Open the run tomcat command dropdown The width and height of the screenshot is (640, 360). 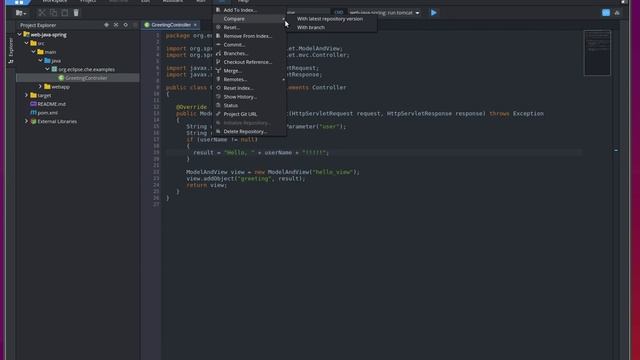[x=384, y=13]
